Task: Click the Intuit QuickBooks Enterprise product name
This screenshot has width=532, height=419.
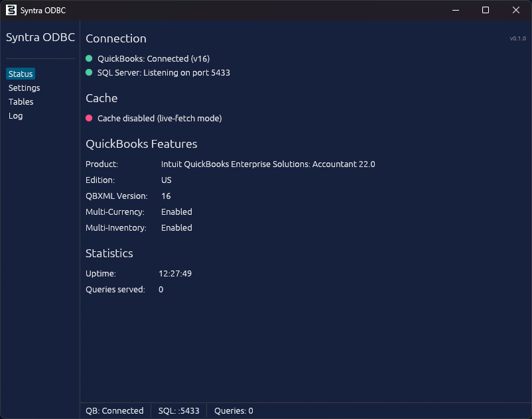Action: click(x=267, y=164)
